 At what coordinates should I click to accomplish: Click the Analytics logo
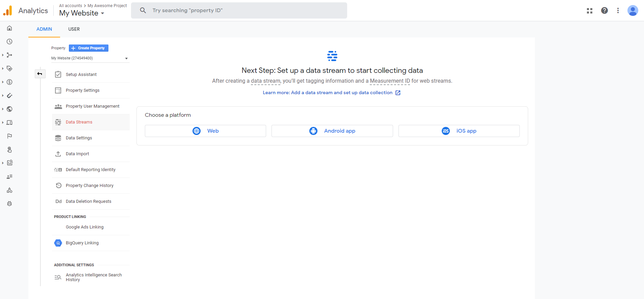pos(8,10)
